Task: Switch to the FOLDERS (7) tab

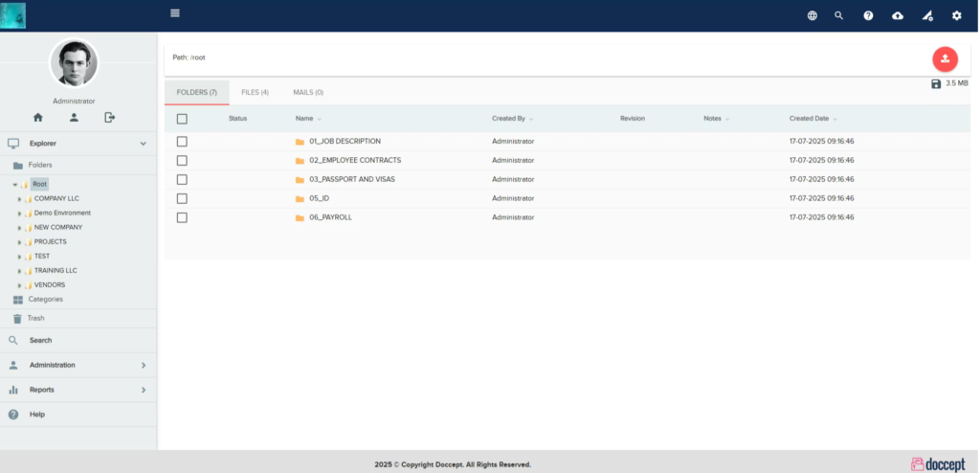Action: [197, 93]
